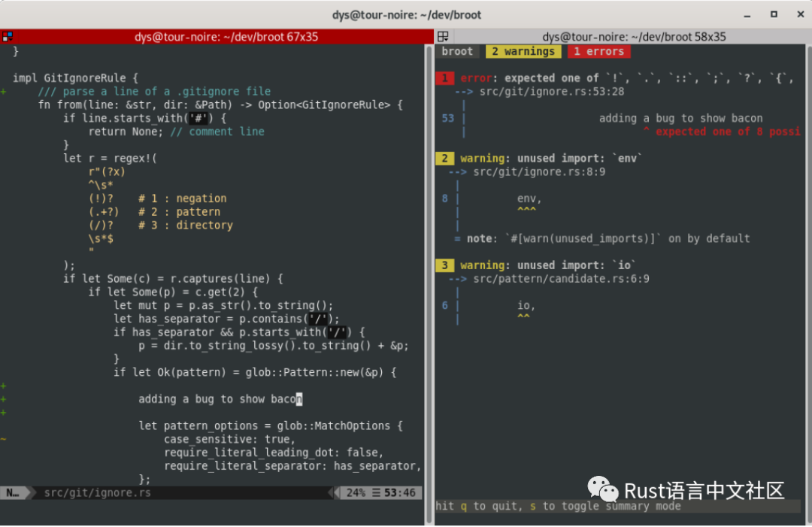812x527 pixels.
Task: Click the main window title 'dys@tour-noire: ~/dev/broot'
Action: [407, 15]
